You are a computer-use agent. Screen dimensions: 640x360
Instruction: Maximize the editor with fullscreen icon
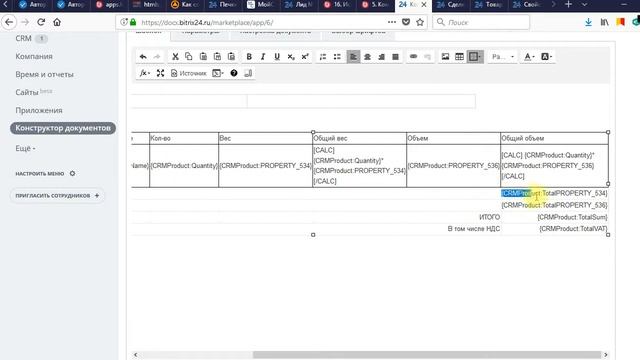click(160, 73)
